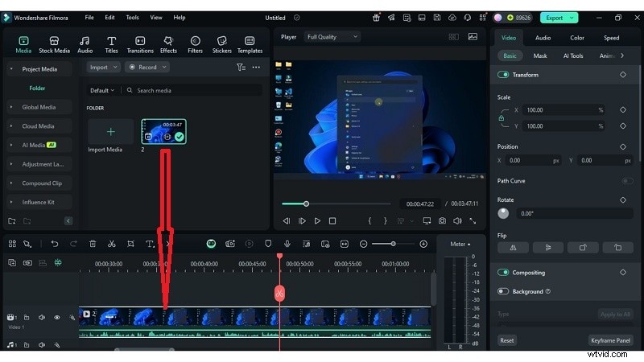
Task: Open the Full Quality dropdown
Action: [332, 37]
